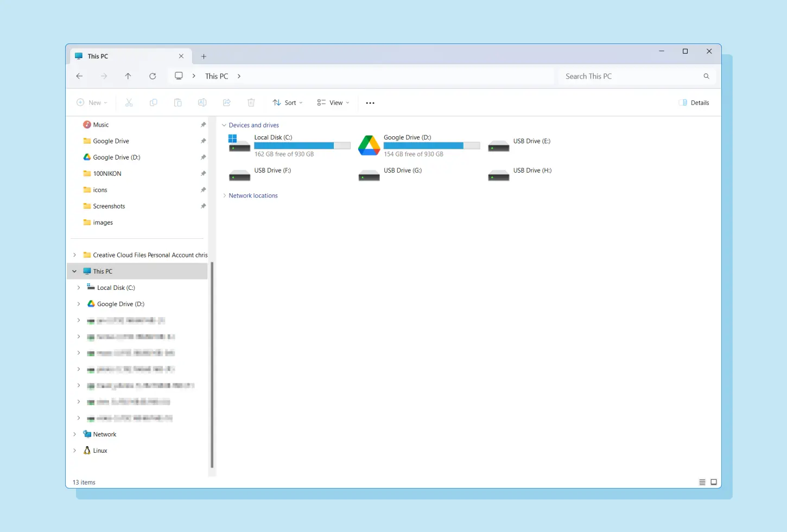Viewport: 787px width, 532px height.
Task: Click the Search This PC field
Action: [630, 76]
